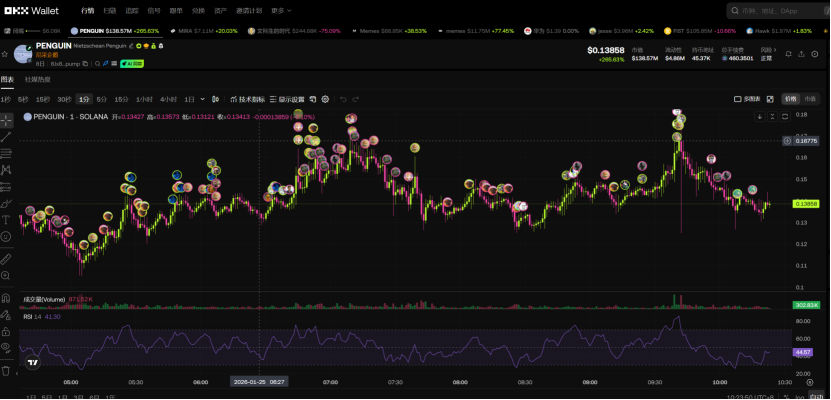The height and width of the screenshot is (400, 831).
Task: Open more timeframes dropdown after 1日
Action: (x=202, y=99)
